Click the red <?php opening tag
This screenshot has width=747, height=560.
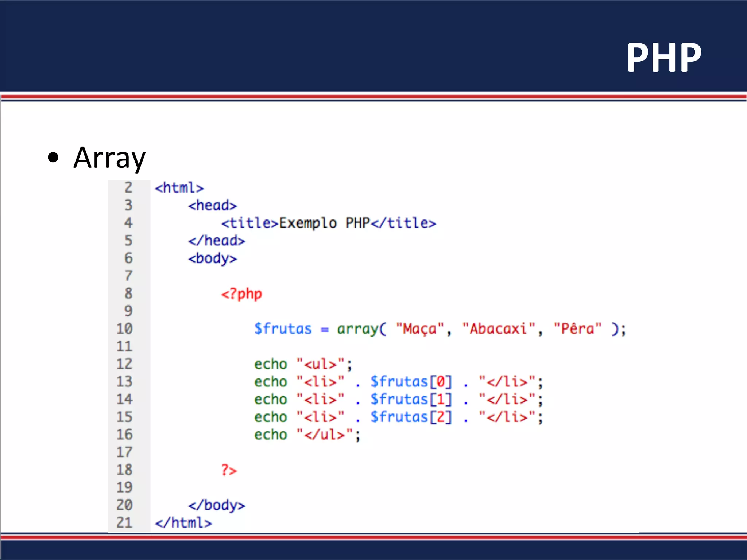coord(241,294)
